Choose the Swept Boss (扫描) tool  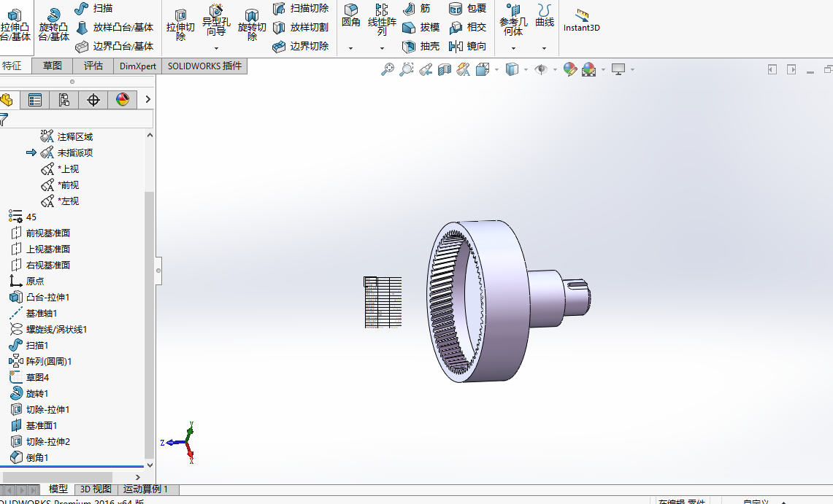click(x=94, y=9)
